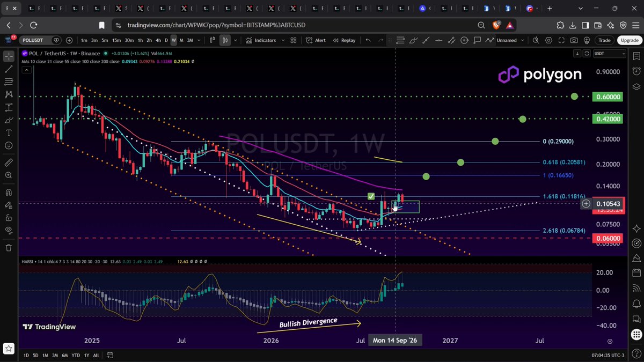Viewport: 644px width, 362px height.
Task: Toggle lock all drawing tools
Action: coord(9,218)
